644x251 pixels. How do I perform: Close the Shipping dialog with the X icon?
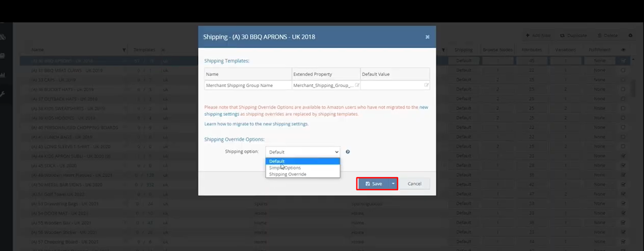point(427,37)
